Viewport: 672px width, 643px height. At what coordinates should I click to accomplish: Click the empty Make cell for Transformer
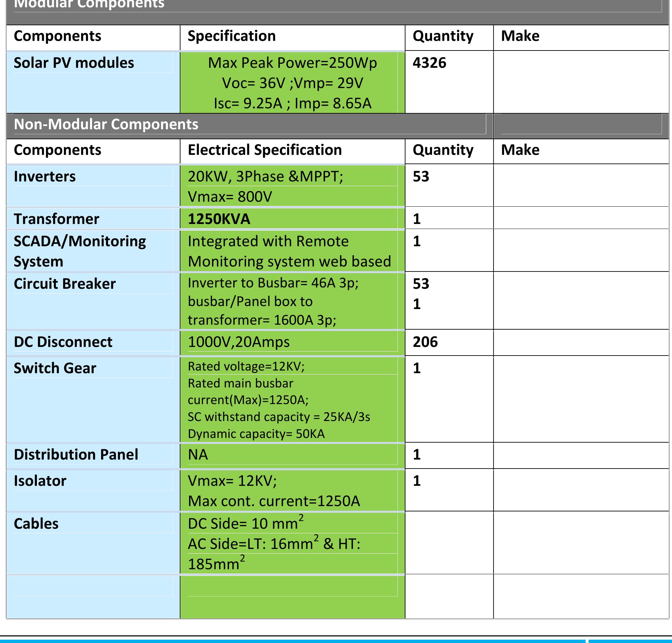[x=581, y=218]
